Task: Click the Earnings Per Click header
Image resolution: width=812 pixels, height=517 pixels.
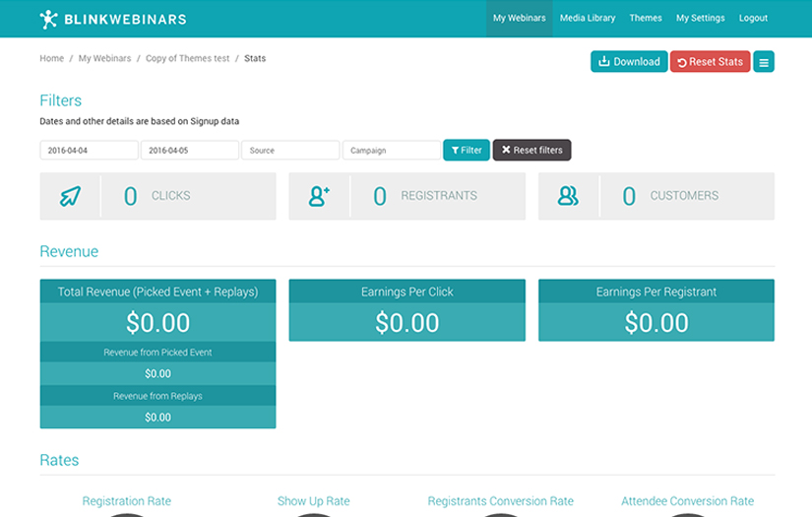Action: (x=407, y=291)
